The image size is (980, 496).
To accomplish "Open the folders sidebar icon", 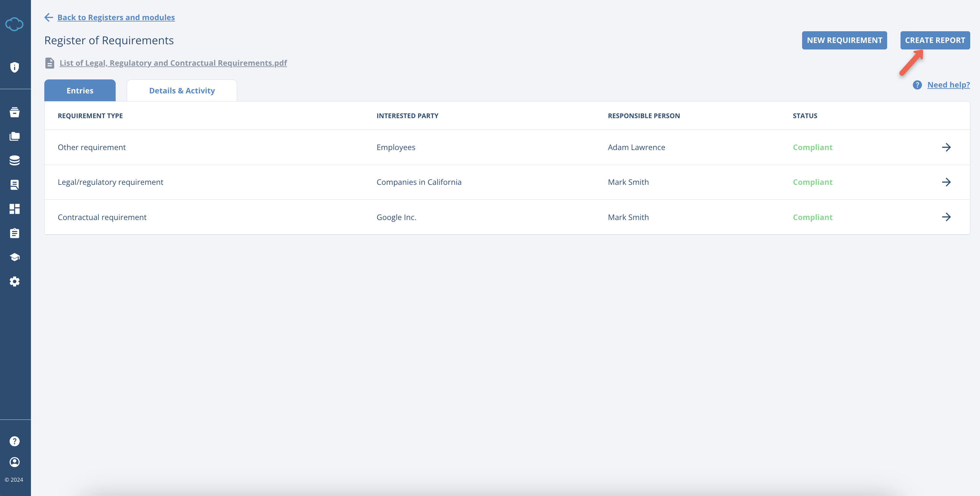I will click(x=14, y=136).
